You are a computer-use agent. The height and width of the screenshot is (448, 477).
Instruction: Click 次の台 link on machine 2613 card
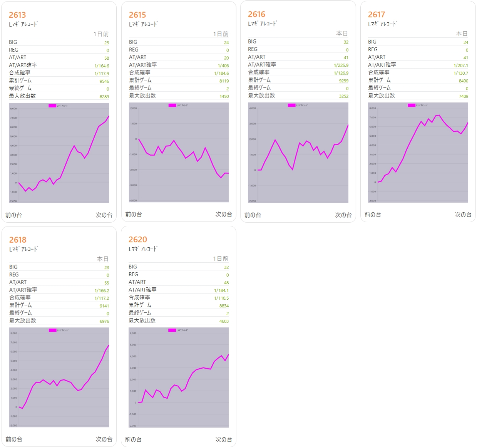coord(104,215)
